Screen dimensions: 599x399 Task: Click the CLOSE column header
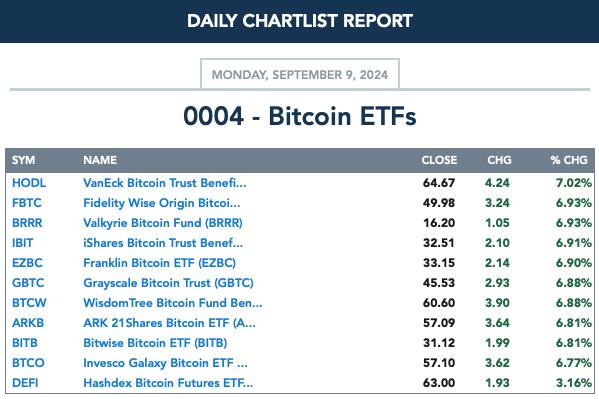[439, 160]
